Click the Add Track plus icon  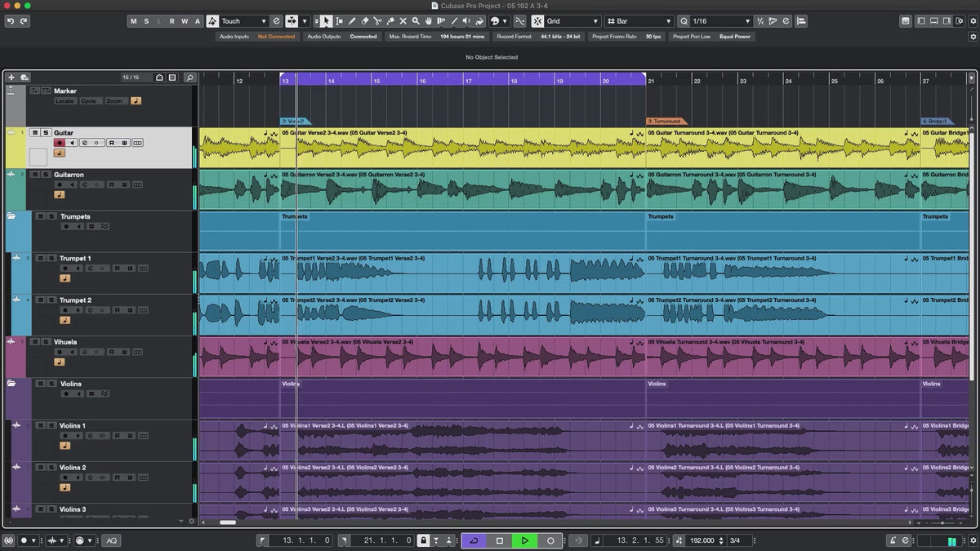pyautogui.click(x=11, y=78)
